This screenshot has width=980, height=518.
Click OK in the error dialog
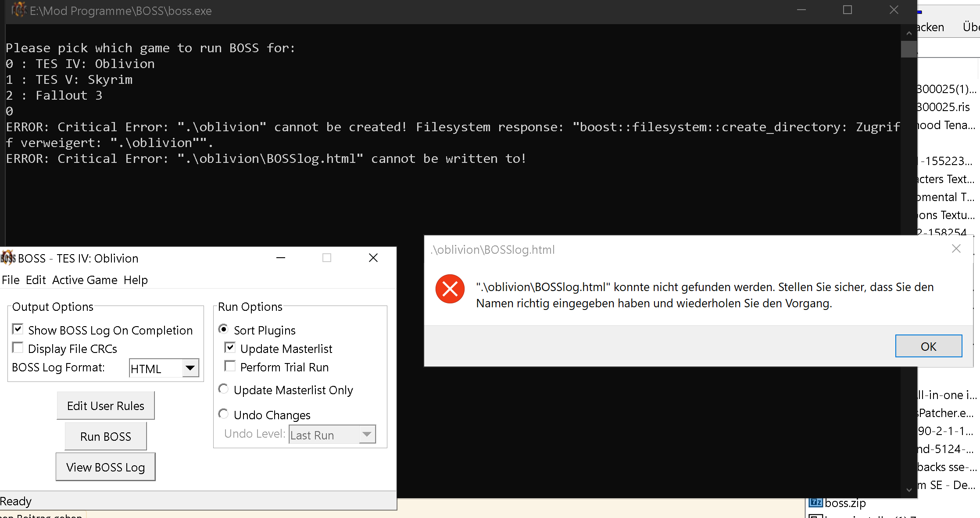tap(928, 346)
